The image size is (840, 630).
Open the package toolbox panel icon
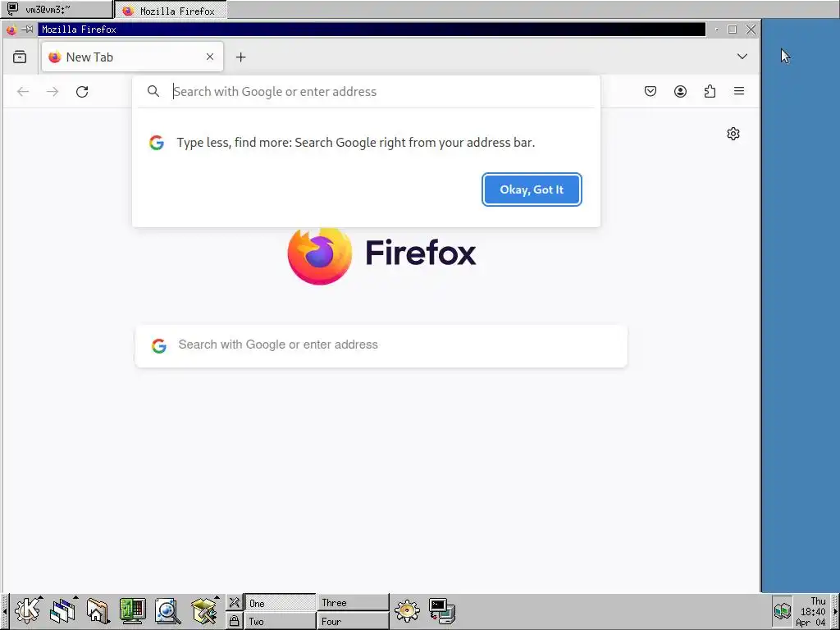point(204,610)
